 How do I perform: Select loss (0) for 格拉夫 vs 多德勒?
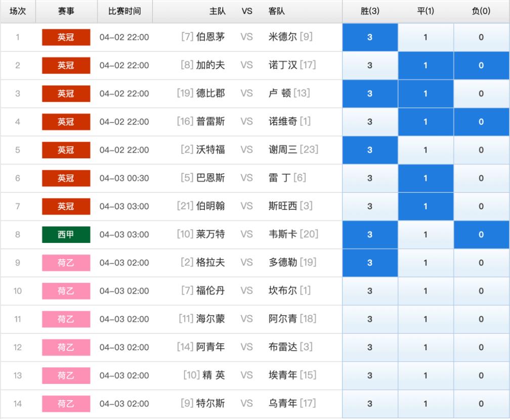pos(481,263)
